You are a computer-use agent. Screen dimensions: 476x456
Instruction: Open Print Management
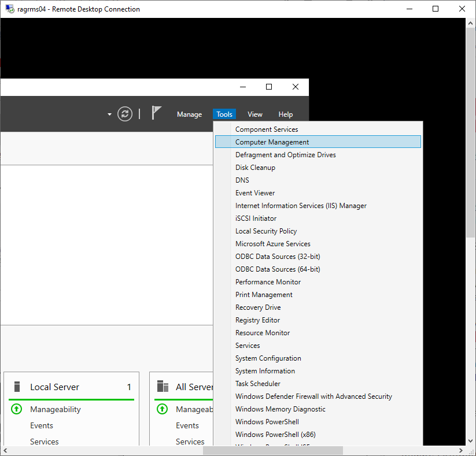(x=318, y=295)
